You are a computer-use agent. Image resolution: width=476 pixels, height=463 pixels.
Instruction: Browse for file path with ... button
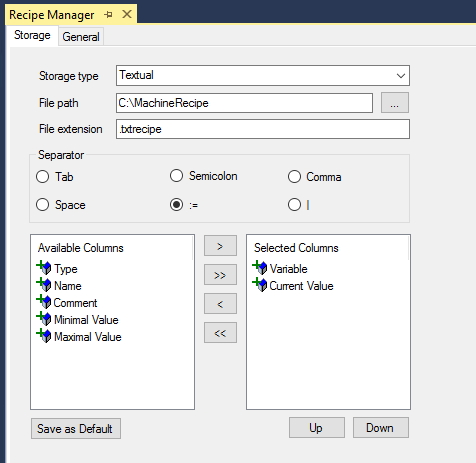(x=395, y=103)
